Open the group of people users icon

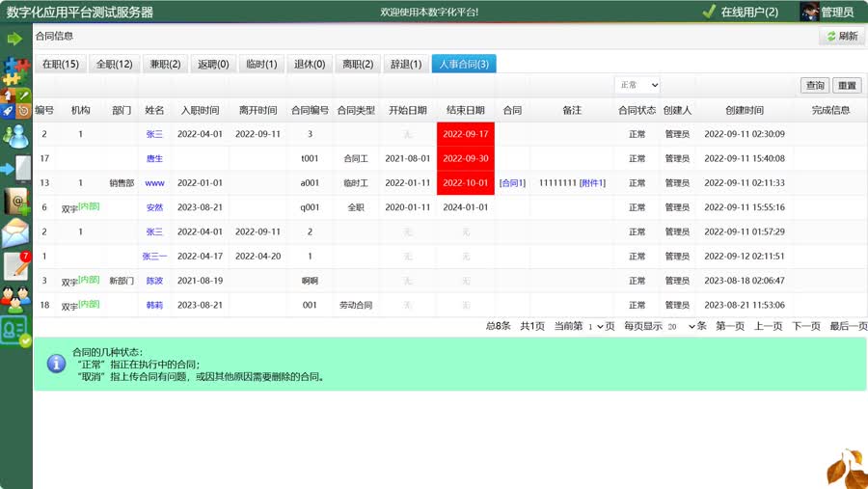15,299
